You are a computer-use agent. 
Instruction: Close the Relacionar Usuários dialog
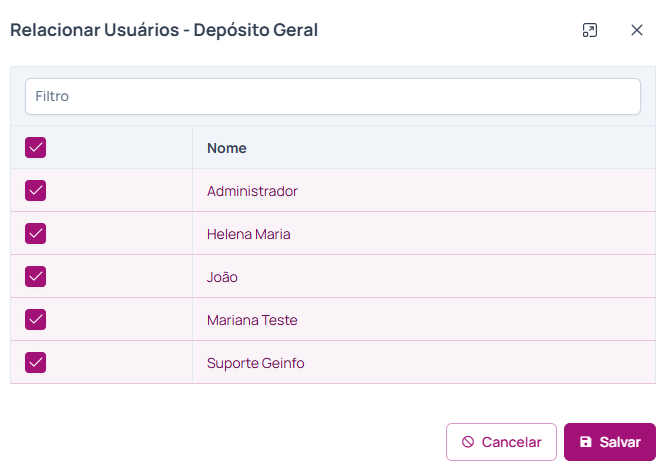637,30
